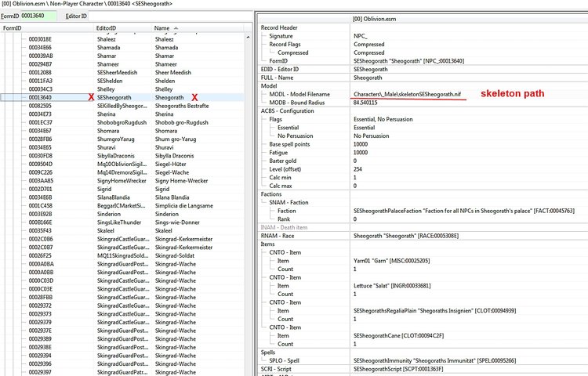The width and height of the screenshot is (588, 376).
Task: Select the SNAM - Faction row
Action: 423,202
